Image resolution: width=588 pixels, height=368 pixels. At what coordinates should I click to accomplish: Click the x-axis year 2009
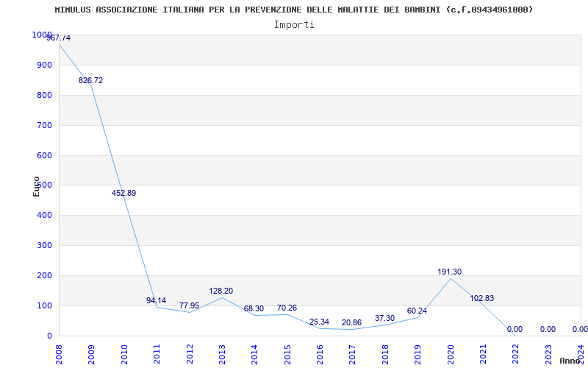(x=91, y=354)
